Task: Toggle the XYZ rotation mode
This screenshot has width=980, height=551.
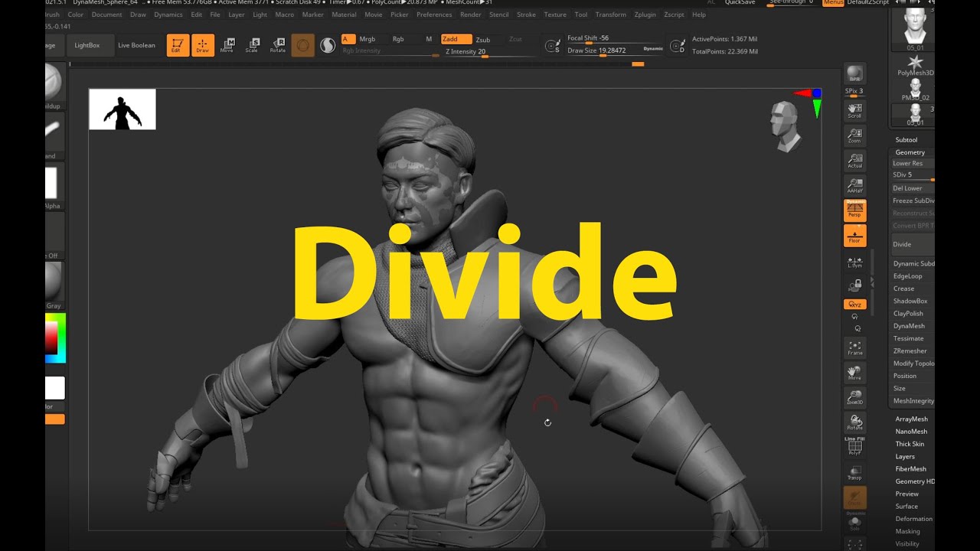Action: pyautogui.click(x=855, y=305)
